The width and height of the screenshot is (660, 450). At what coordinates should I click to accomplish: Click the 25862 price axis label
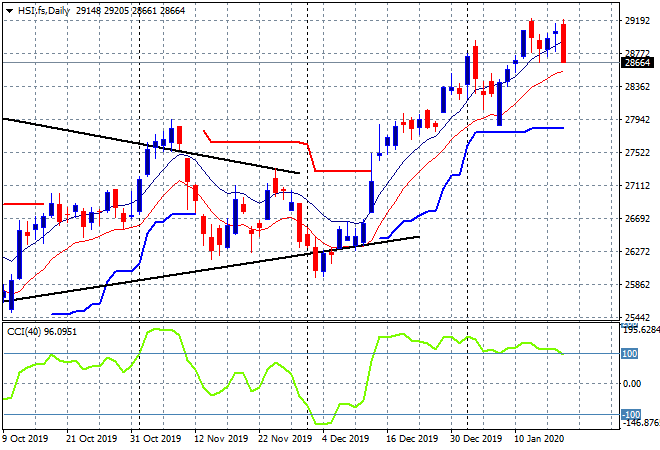pos(637,285)
